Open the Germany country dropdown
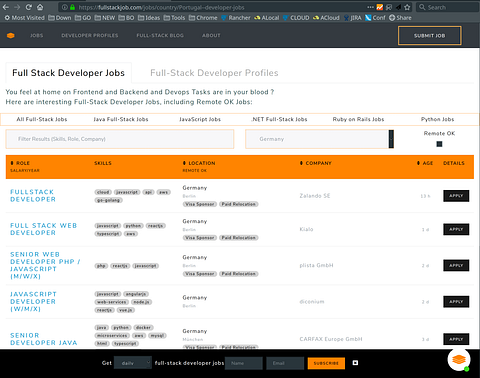The image size is (480, 378). coord(319,139)
